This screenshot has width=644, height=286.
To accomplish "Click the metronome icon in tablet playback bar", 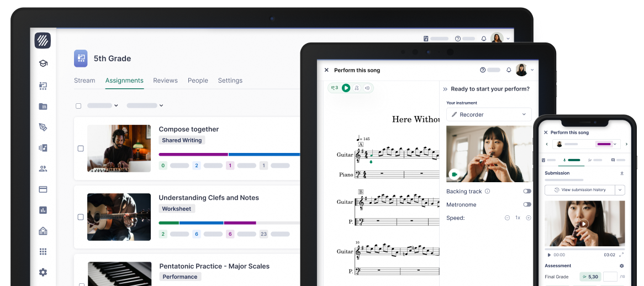I will coord(357,88).
